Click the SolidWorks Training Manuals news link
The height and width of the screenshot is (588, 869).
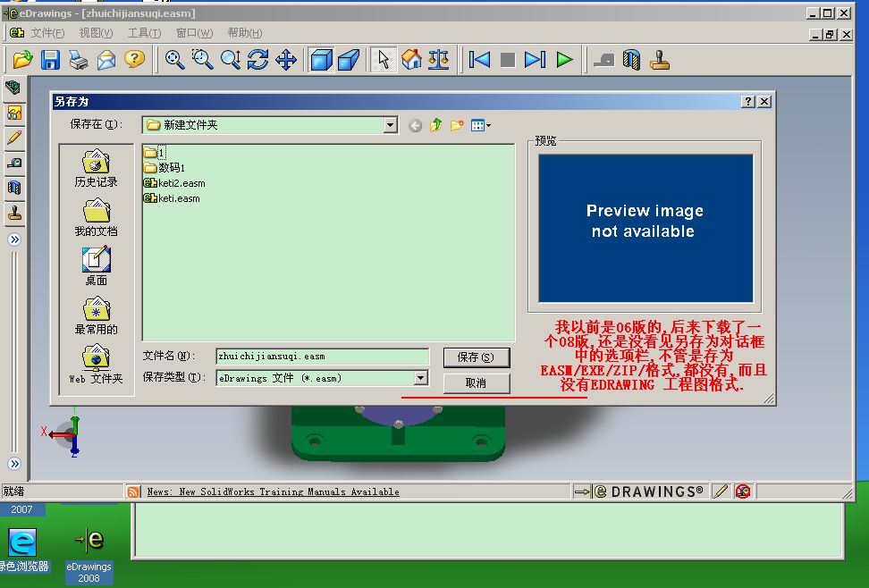coord(273,491)
